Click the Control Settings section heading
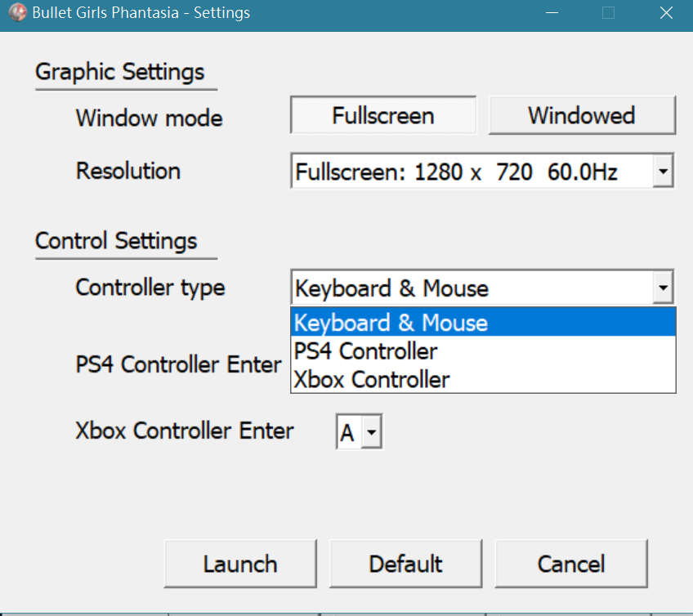 [x=116, y=241]
